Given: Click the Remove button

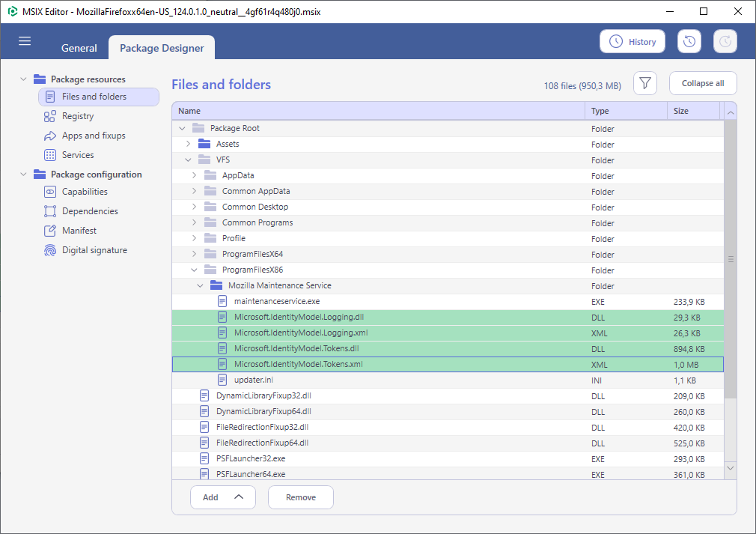Looking at the screenshot, I should (301, 497).
